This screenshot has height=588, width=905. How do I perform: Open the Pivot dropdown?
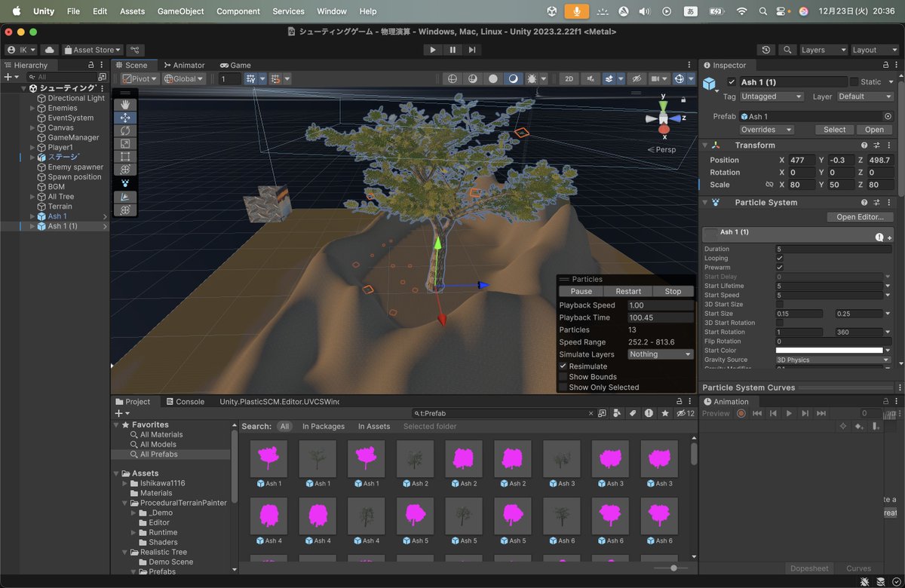[x=140, y=78]
